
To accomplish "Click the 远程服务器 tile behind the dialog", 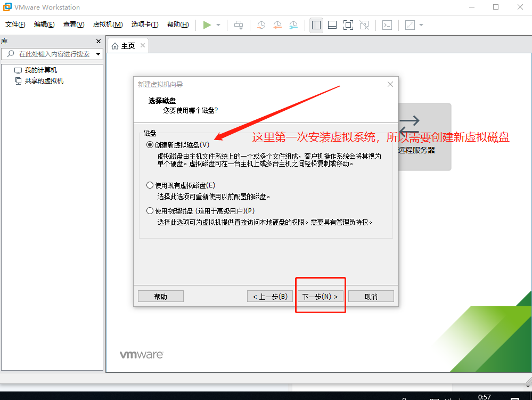I will pyautogui.click(x=424, y=137).
